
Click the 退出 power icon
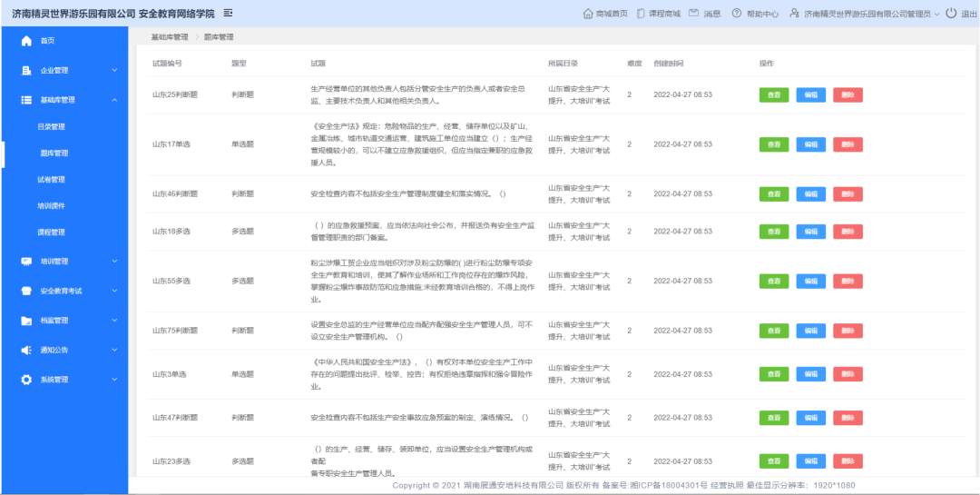tap(951, 13)
